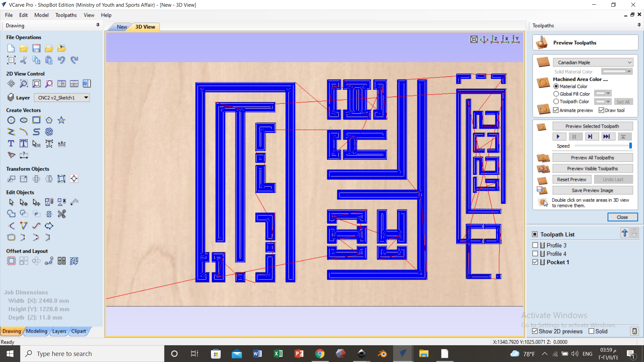Screen dimensions: 644x362
Task: Click Preview Selected Toolpath button
Action: pyautogui.click(x=592, y=126)
